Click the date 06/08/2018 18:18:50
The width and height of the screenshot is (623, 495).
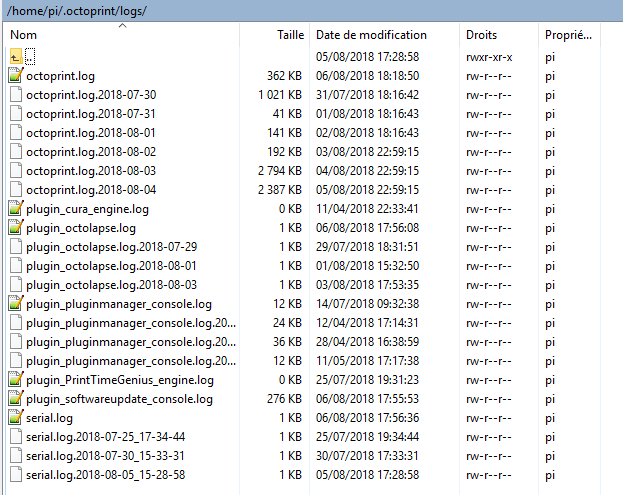tap(367, 76)
